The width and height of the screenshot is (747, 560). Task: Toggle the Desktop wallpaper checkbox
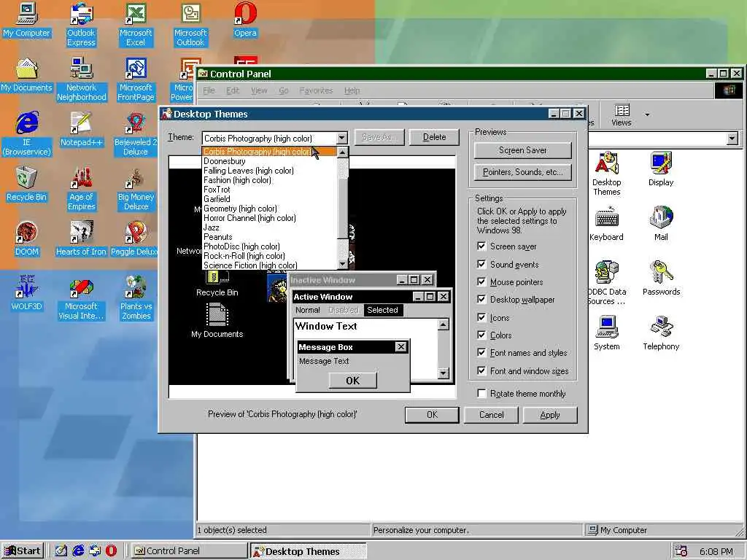(481, 300)
